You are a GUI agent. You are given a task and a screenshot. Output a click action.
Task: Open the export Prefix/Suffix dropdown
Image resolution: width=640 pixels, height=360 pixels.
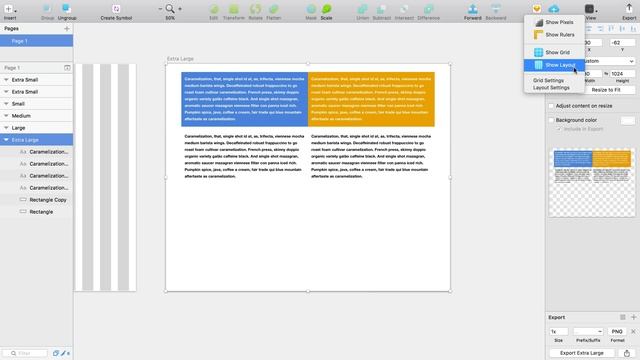tap(588, 331)
